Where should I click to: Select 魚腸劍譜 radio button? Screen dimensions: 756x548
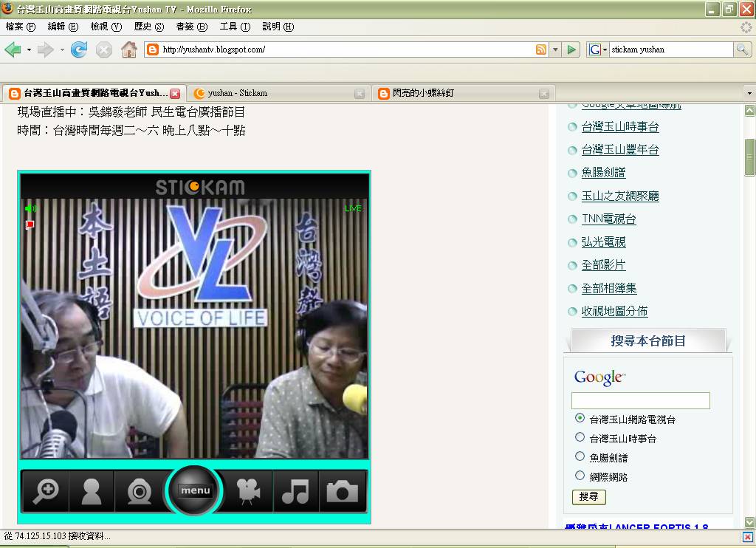click(x=580, y=456)
